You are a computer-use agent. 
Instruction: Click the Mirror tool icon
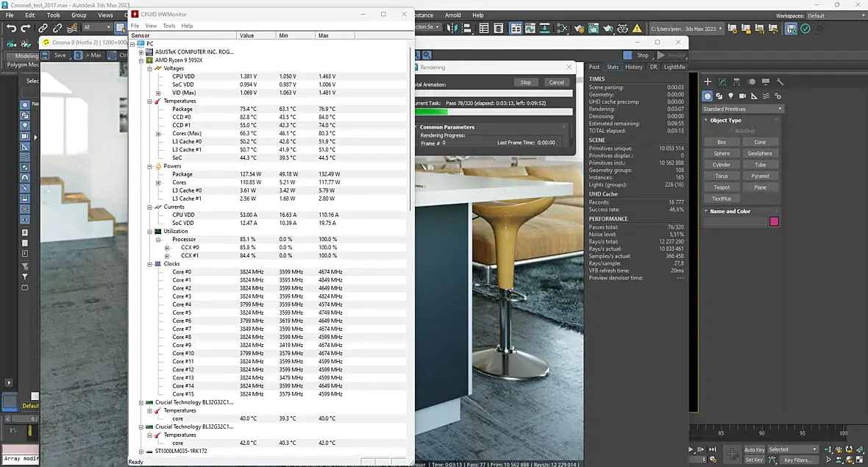coord(452,28)
